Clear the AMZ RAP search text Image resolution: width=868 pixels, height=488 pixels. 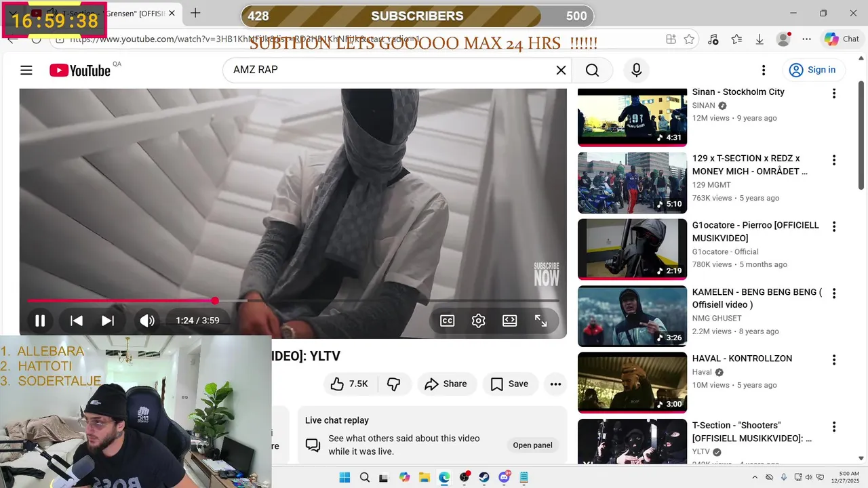[x=561, y=70]
